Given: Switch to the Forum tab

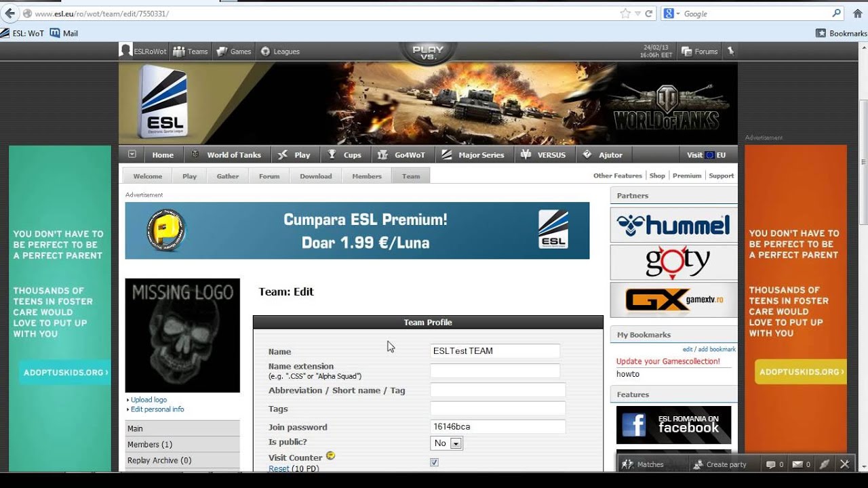Looking at the screenshot, I should tap(269, 176).
